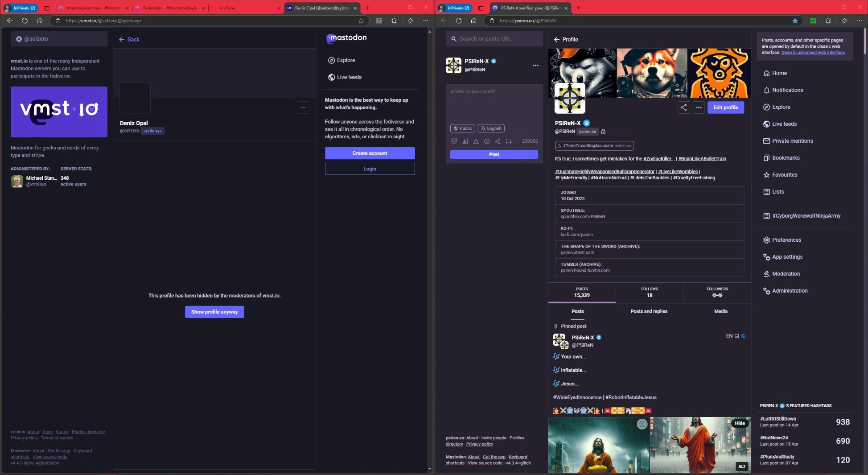Open the three-dot menu on Deniz Opal's profile
868x475 pixels.
click(x=303, y=107)
